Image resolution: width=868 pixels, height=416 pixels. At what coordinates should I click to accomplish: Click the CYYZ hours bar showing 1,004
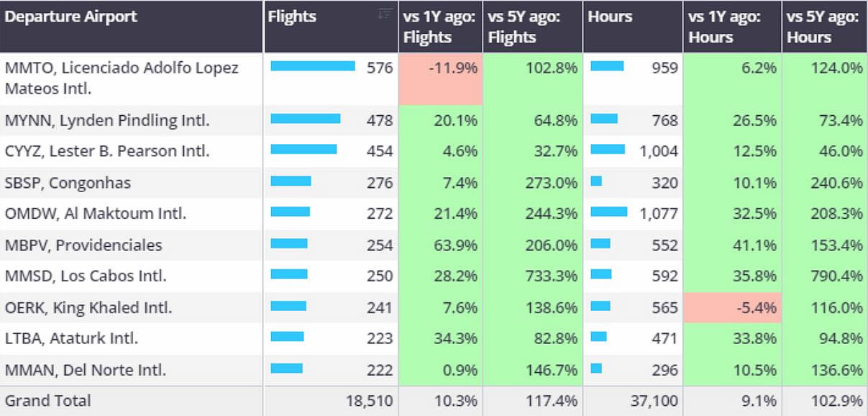[608, 150]
